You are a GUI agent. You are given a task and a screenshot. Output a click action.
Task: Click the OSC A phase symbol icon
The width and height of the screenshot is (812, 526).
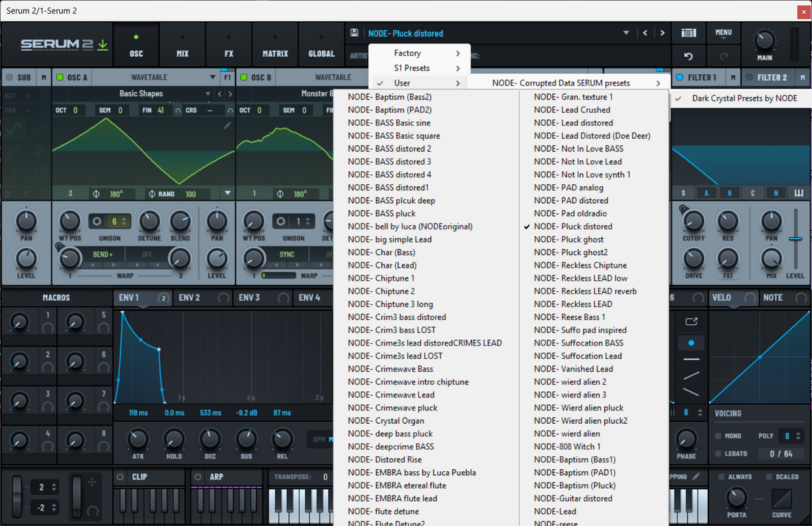pos(96,194)
